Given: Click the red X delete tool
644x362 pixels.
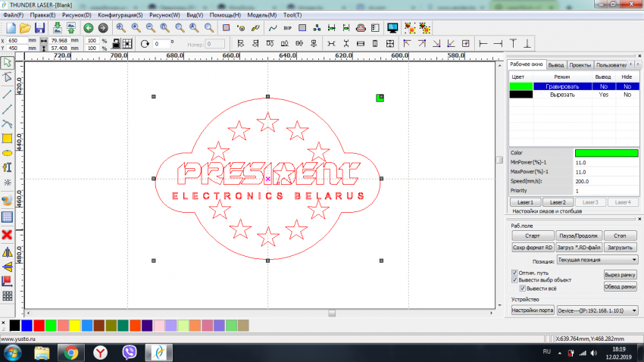Looking at the screenshot, I should 8,234.
